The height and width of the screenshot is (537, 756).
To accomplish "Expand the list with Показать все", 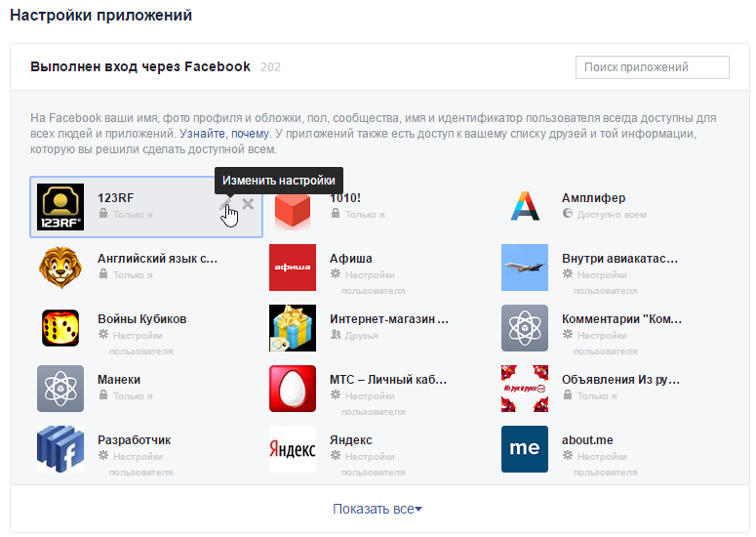I will (x=378, y=509).
